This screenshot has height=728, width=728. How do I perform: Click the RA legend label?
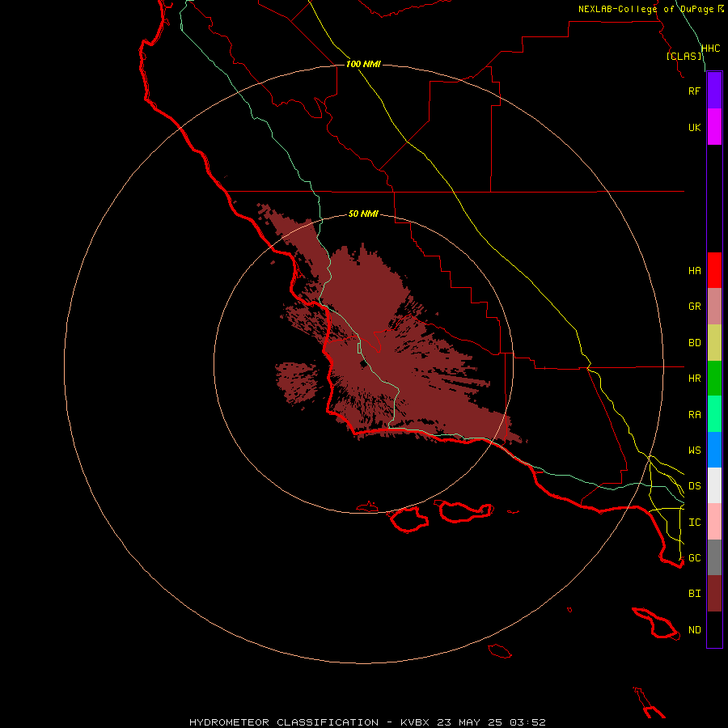pyautogui.click(x=694, y=415)
